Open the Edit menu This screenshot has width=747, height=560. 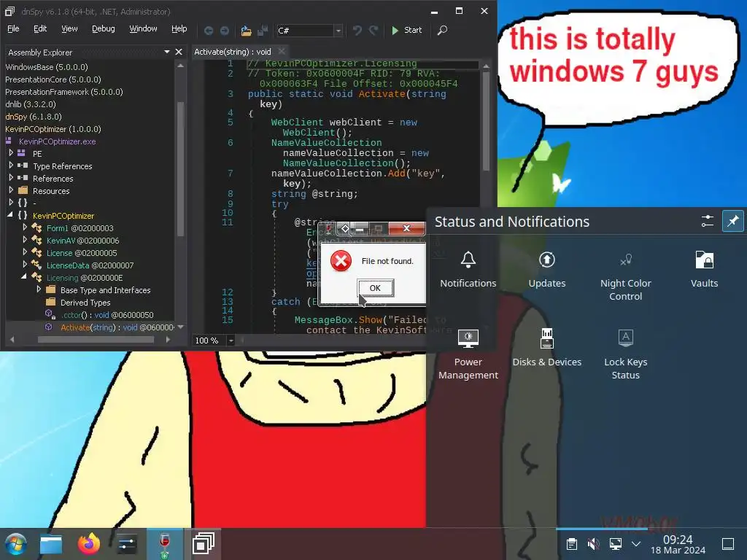pos(40,28)
